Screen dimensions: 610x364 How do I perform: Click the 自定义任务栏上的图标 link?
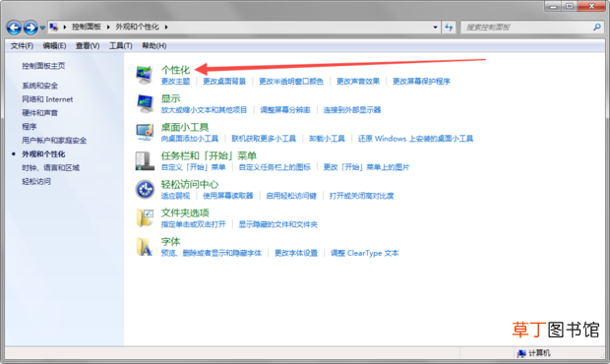[274, 167]
